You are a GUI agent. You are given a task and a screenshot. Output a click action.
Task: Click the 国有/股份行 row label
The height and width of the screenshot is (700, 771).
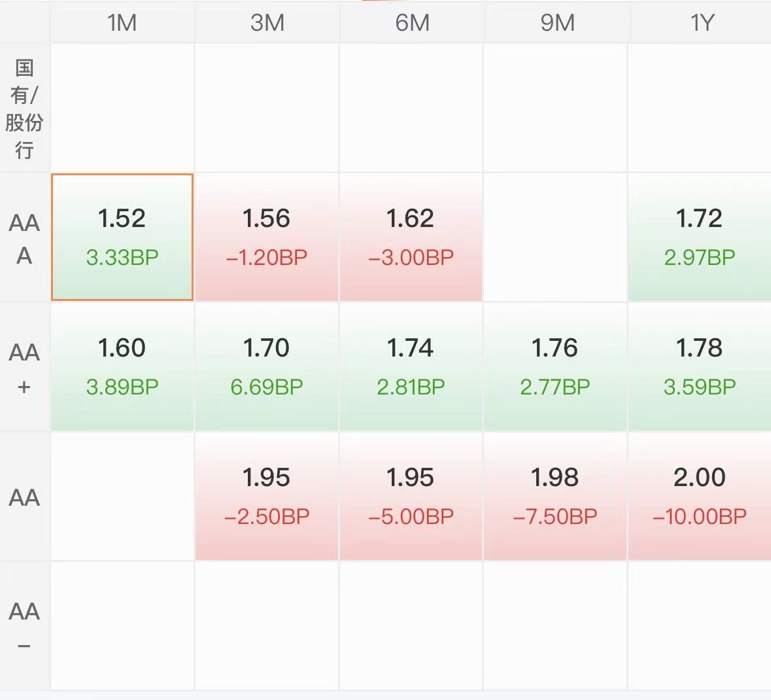(24, 109)
